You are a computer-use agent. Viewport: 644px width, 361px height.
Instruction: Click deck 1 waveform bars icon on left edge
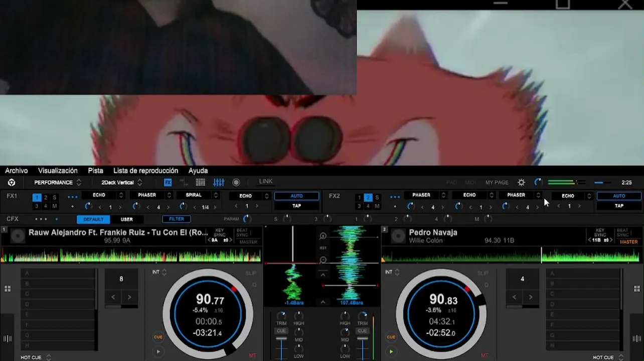pyautogui.click(x=8, y=338)
